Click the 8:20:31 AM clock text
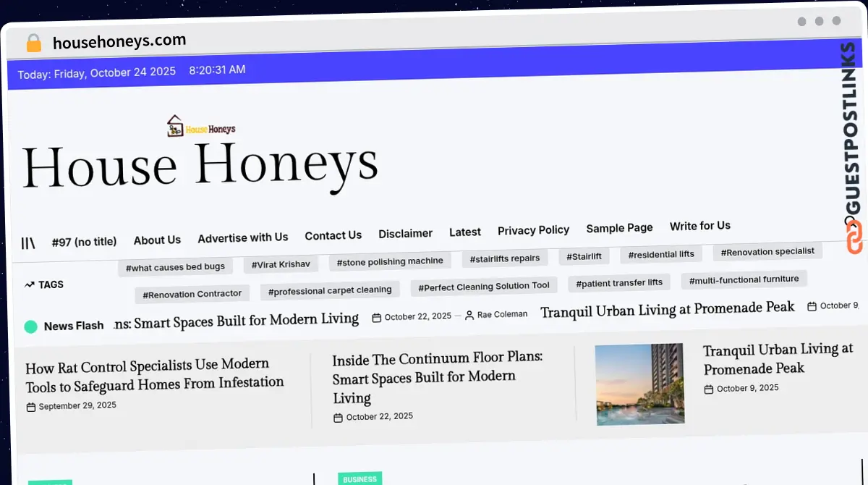 pos(217,70)
